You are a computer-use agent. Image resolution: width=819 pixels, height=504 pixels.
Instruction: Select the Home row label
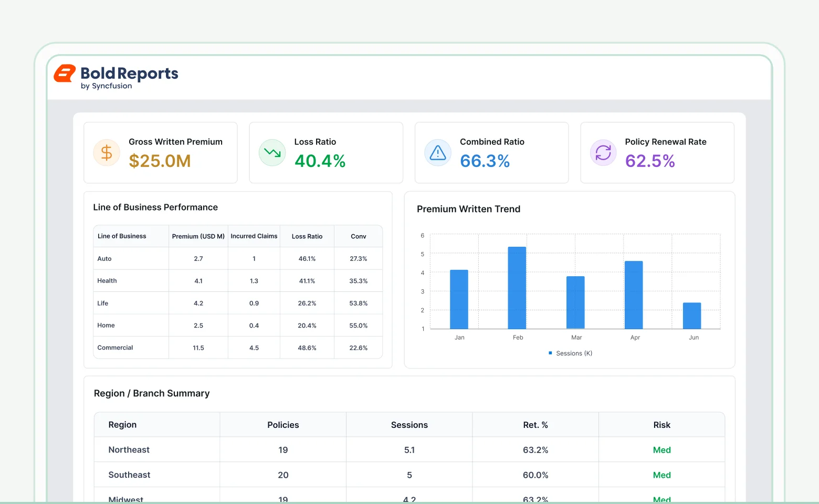[106, 325]
